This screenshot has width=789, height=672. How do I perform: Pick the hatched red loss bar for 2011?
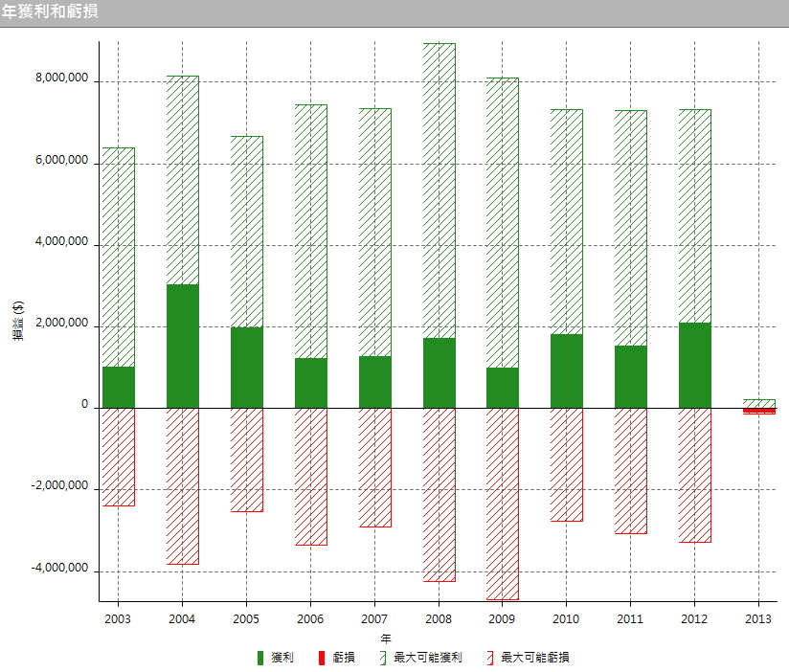click(631, 471)
